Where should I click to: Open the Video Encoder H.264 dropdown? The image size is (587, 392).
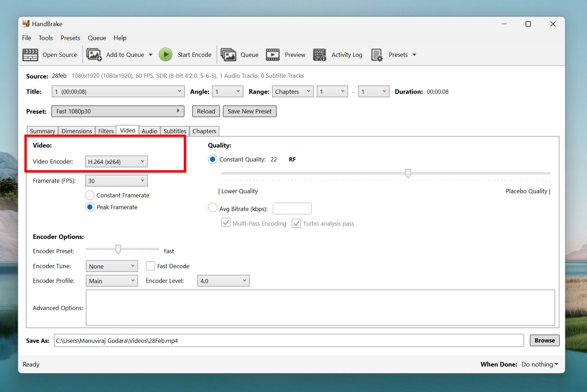tap(116, 161)
